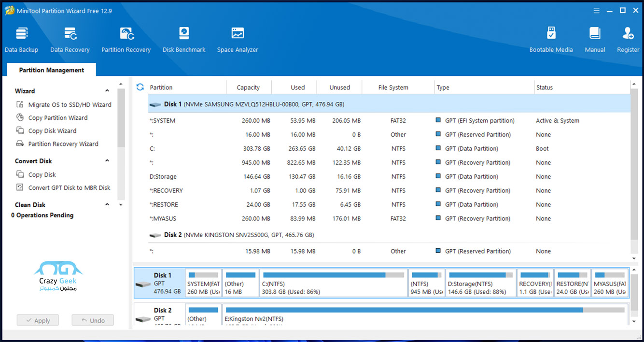The height and width of the screenshot is (342, 644).
Task: Open the Space Analyzer
Action: (x=237, y=38)
